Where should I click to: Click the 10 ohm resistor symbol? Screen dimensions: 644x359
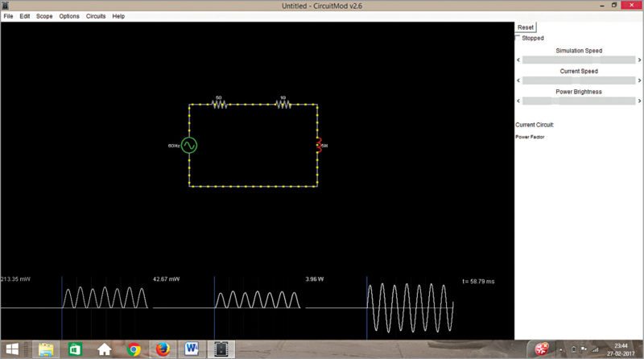283,105
